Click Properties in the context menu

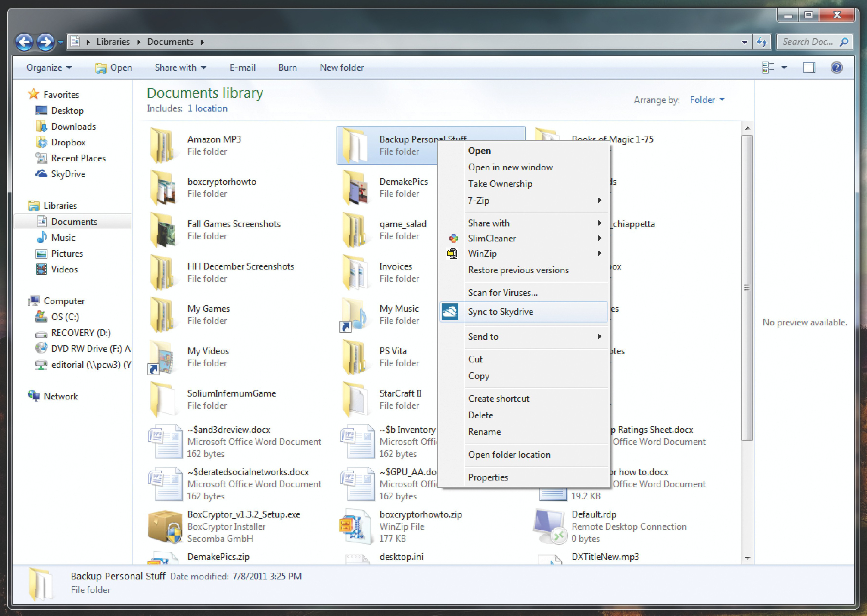[488, 477]
